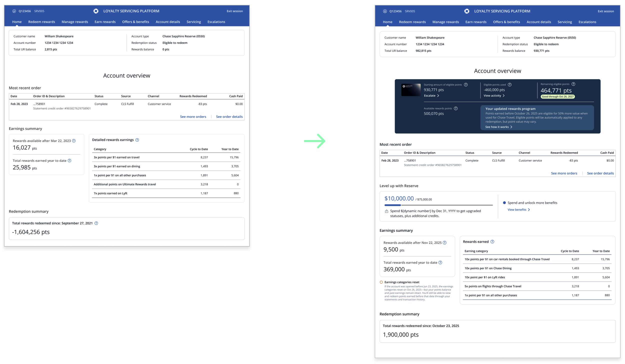Switch to Escalations tab in left window

click(216, 22)
